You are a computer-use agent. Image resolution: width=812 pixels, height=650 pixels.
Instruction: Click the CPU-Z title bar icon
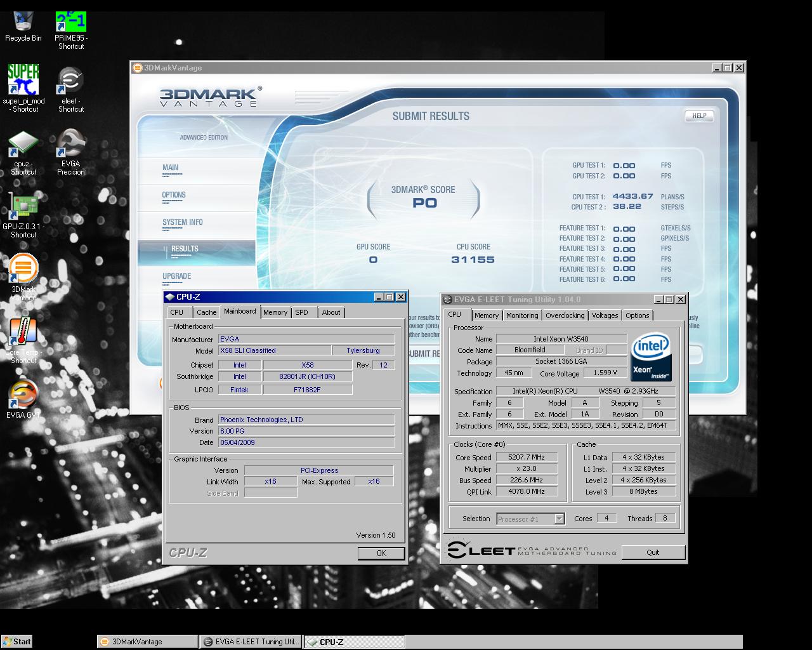169,297
